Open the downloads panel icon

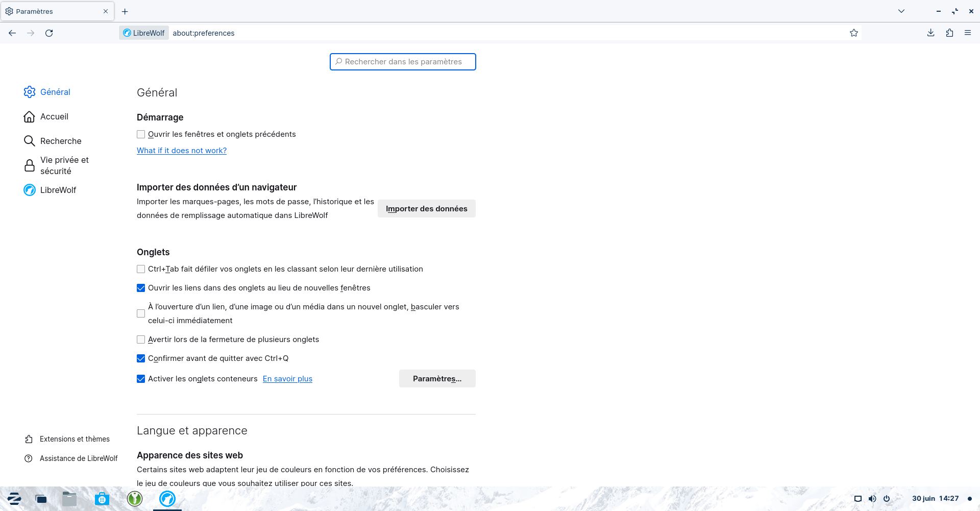(x=930, y=33)
